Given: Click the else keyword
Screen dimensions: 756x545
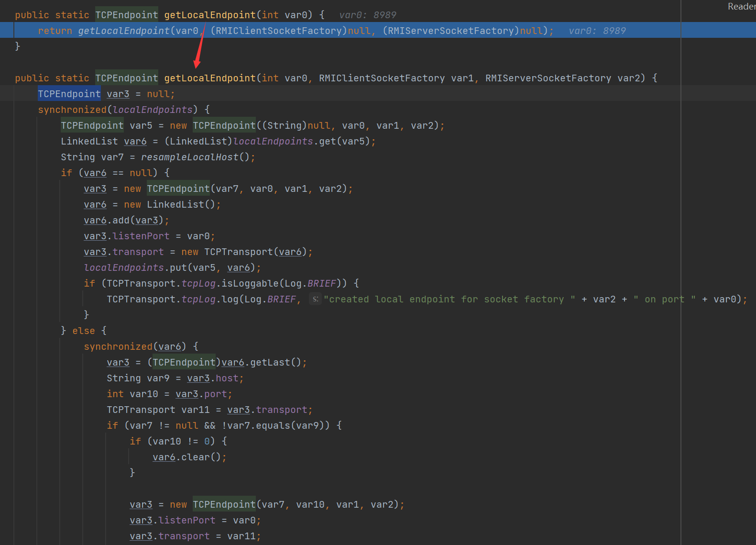Looking at the screenshot, I should click(84, 331).
